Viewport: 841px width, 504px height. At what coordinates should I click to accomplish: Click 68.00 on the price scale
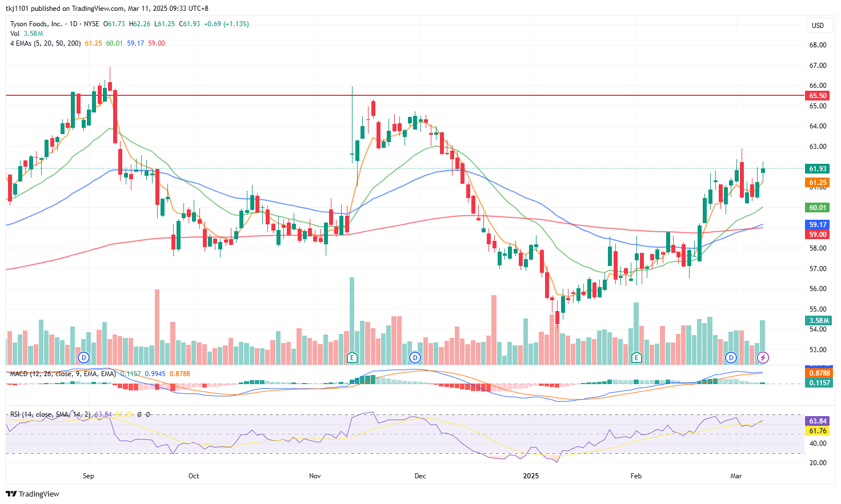tap(818, 45)
